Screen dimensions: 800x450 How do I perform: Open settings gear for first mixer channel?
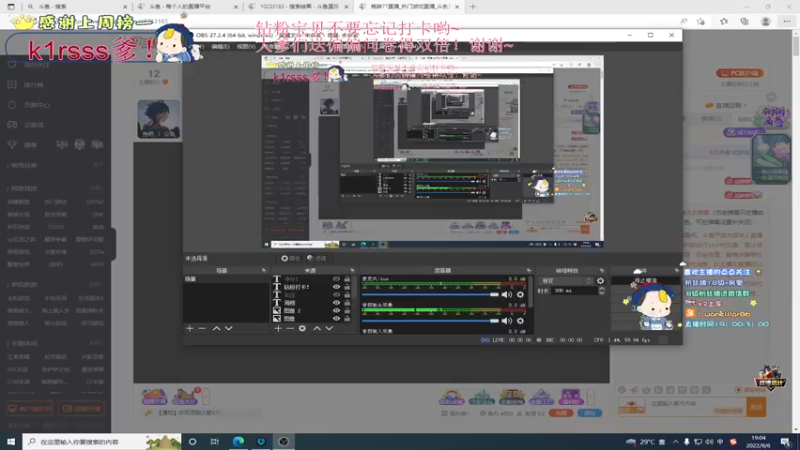(520, 294)
